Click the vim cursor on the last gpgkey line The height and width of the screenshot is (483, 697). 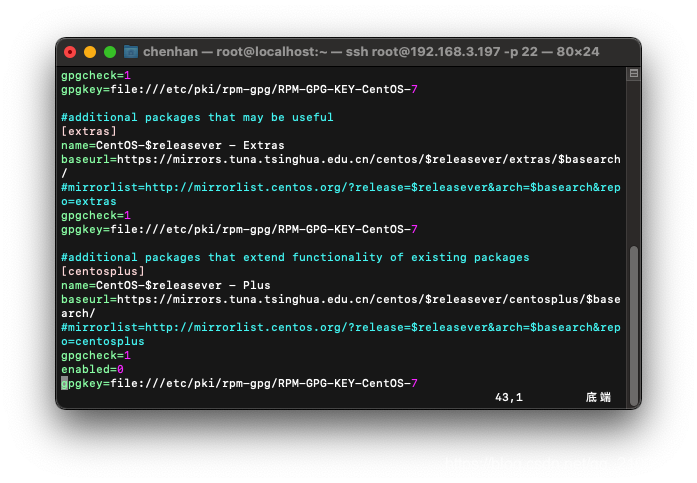[64, 383]
